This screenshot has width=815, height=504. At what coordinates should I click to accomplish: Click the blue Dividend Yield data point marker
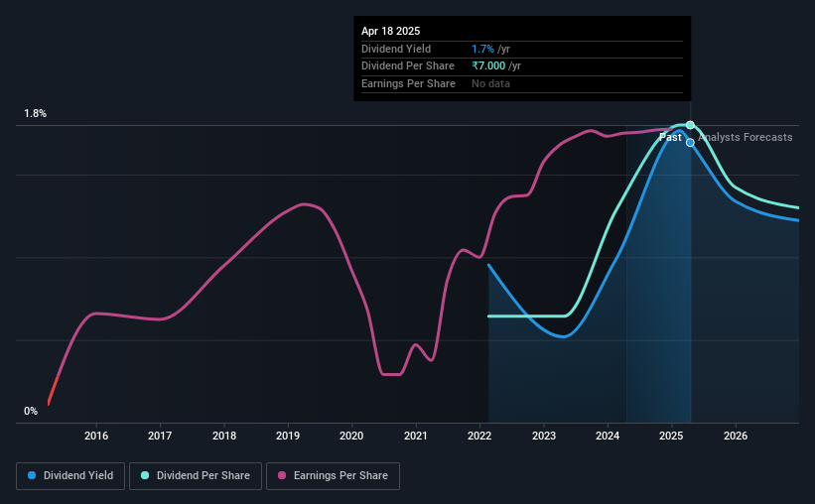coord(690,142)
